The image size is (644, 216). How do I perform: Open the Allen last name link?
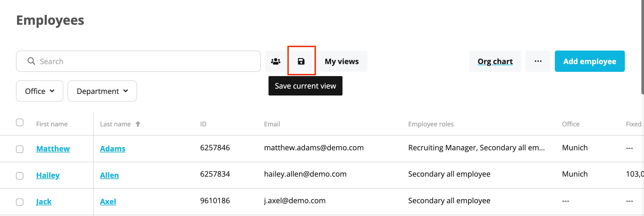[x=109, y=175]
